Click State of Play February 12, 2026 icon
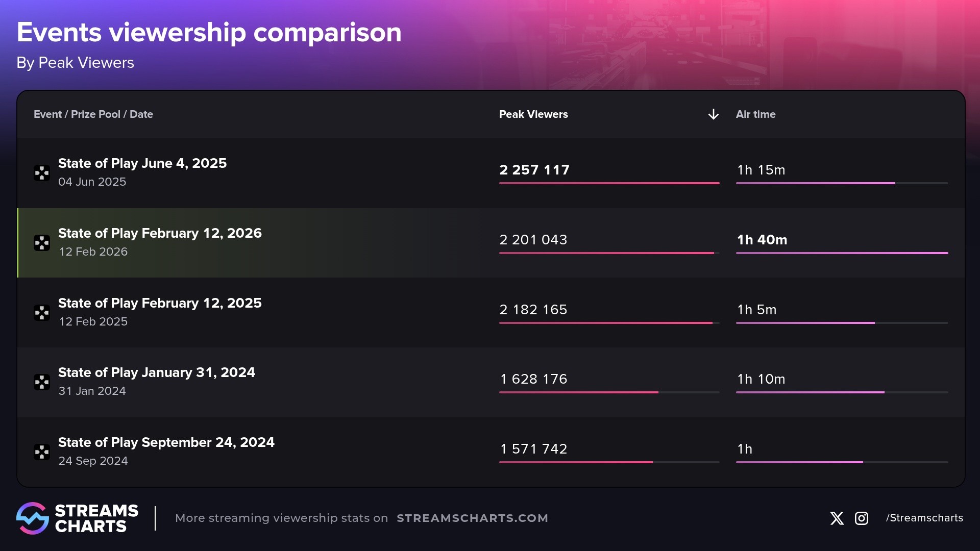Viewport: 980px width, 551px height. 42,243
